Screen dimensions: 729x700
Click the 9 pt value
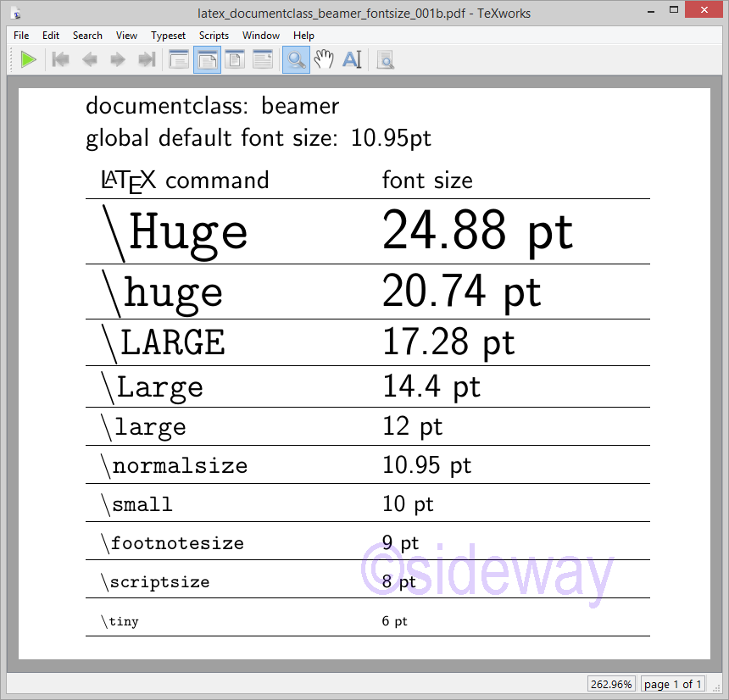click(x=400, y=543)
